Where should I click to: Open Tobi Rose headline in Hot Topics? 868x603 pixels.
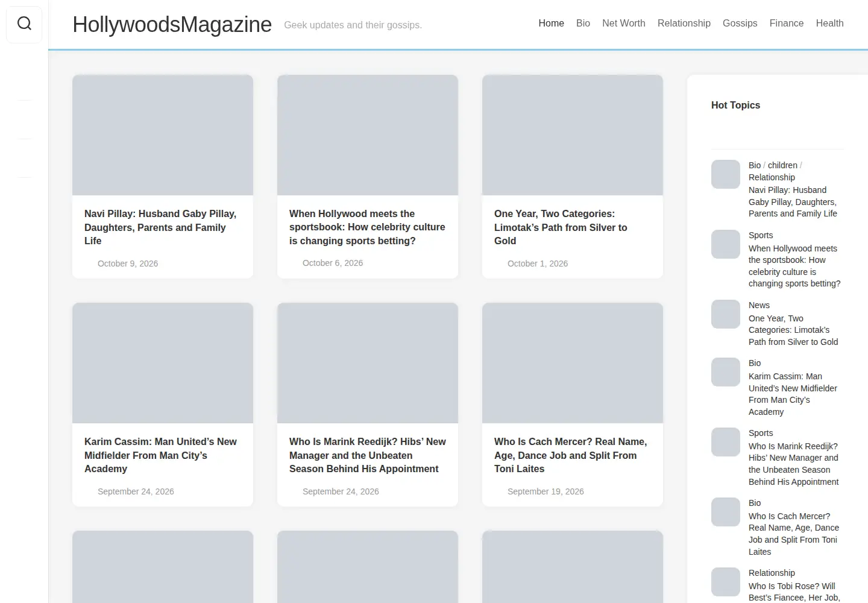[x=794, y=592]
